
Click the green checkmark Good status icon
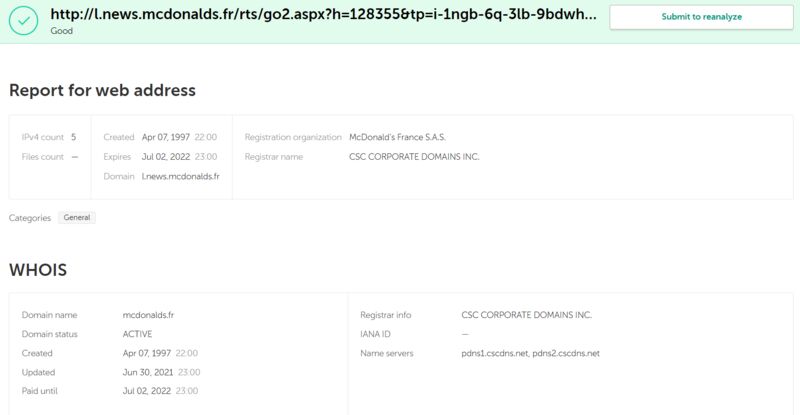point(23,20)
